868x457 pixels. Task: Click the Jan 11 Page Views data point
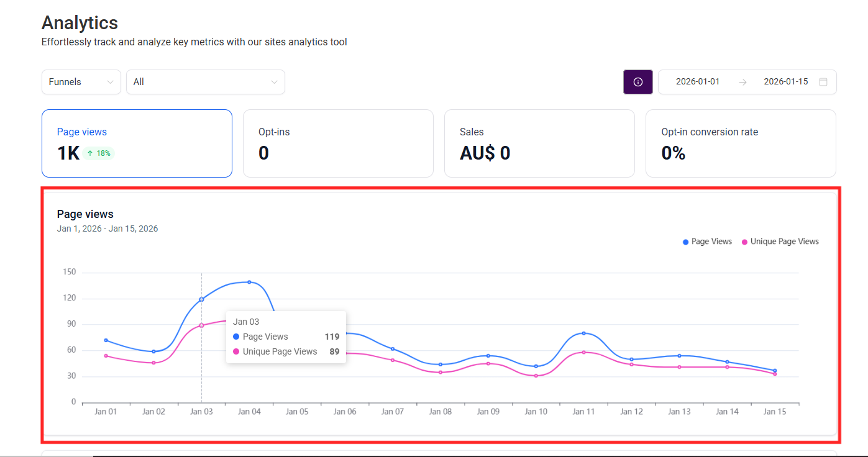[584, 333]
